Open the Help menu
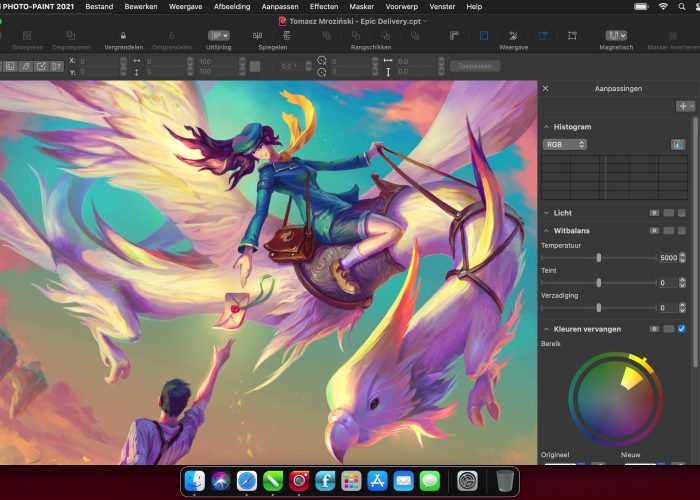Screen dimensions: 700x500 [x=474, y=7]
